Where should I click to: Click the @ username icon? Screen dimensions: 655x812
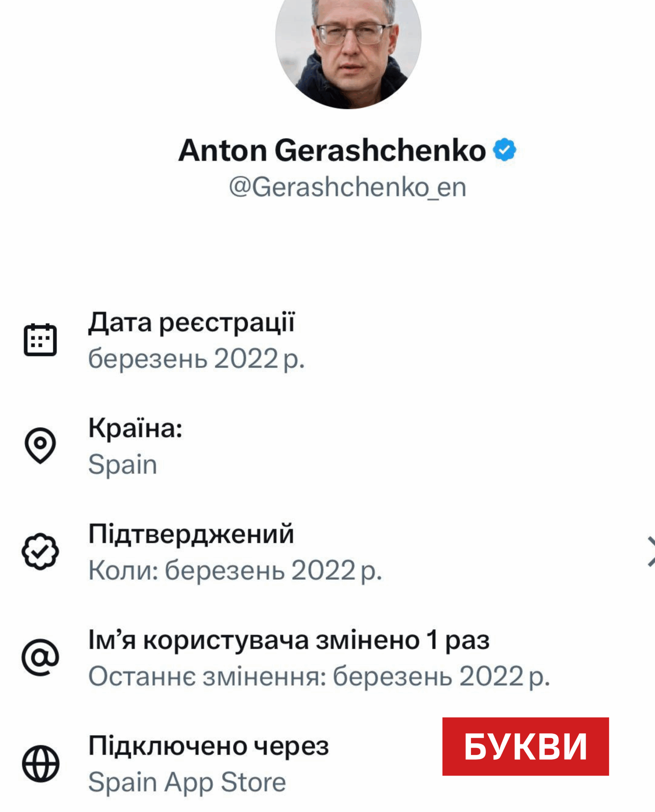pos(40,657)
